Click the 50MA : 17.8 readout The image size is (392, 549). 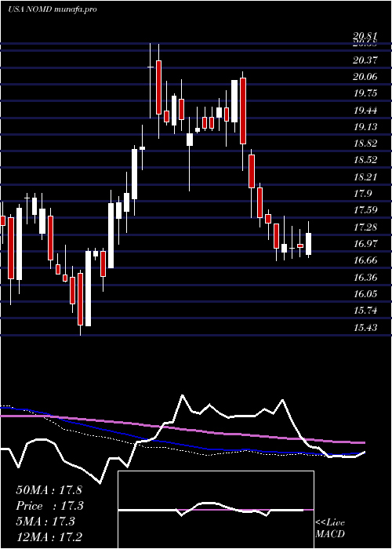tap(49, 490)
